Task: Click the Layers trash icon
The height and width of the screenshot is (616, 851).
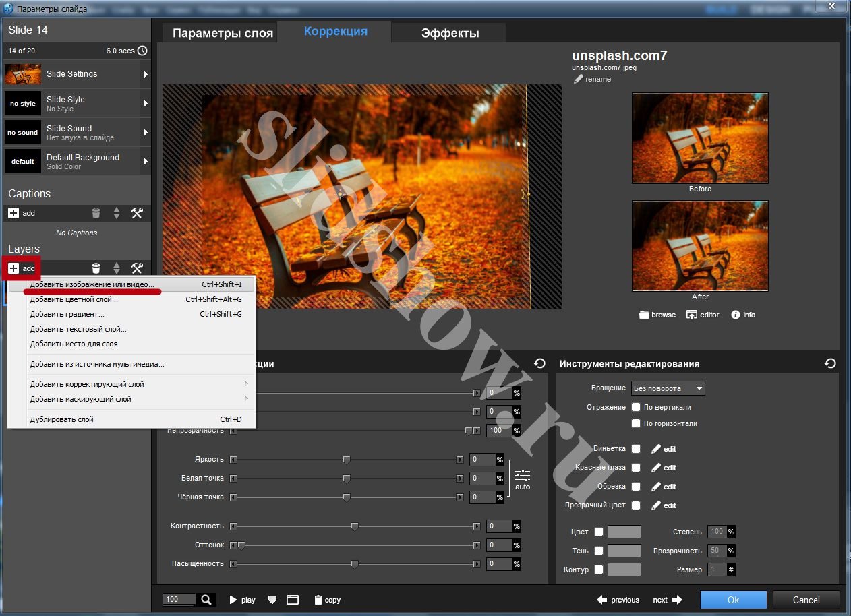Action: pyautogui.click(x=96, y=268)
